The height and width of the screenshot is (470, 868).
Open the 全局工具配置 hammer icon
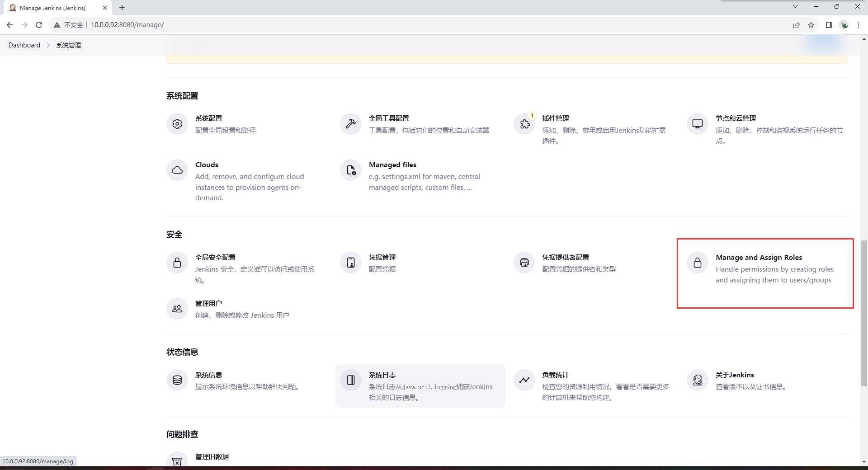351,124
